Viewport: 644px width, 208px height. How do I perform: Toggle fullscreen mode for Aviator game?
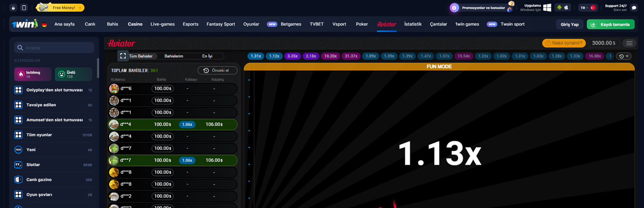pos(123,56)
